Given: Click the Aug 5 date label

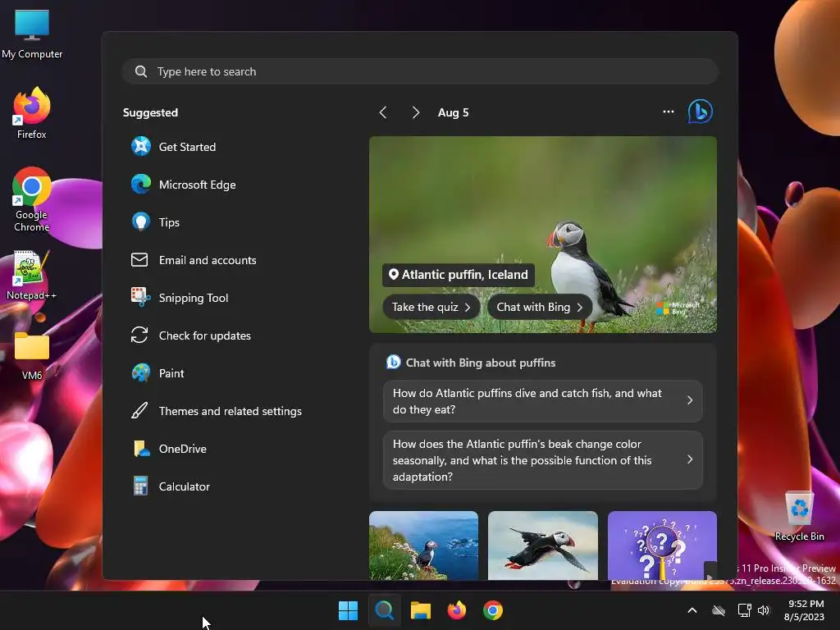Looking at the screenshot, I should tap(453, 112).
